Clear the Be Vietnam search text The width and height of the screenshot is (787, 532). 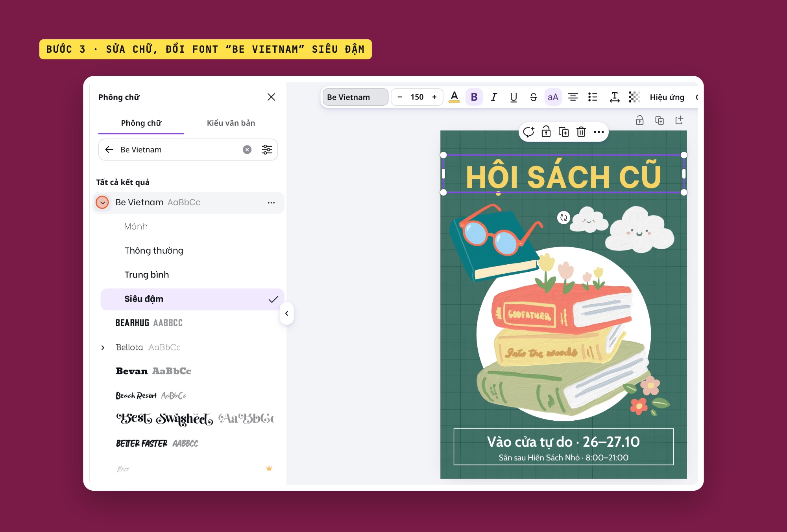coord(247,149)
